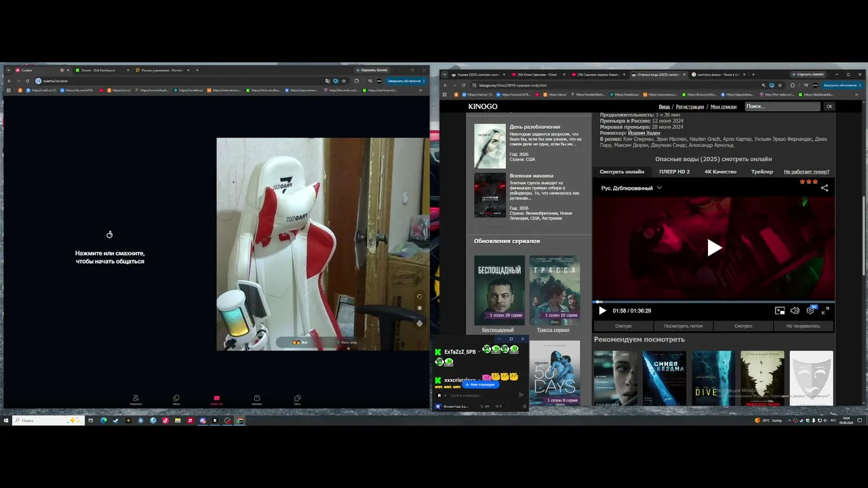Screen dimensions: 868x488
Task: Open День разоблачения movie poster
Action: tap(490, 146)
